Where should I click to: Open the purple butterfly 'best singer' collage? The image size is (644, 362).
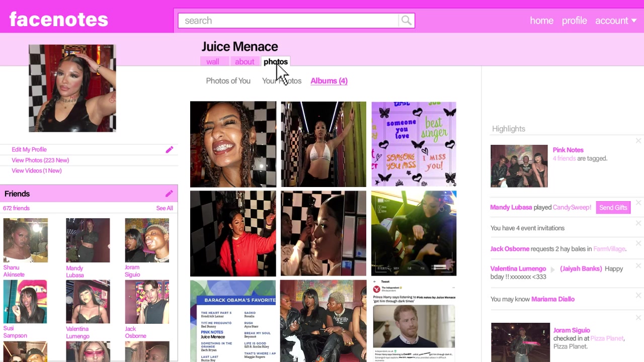[x=414, y=144]
